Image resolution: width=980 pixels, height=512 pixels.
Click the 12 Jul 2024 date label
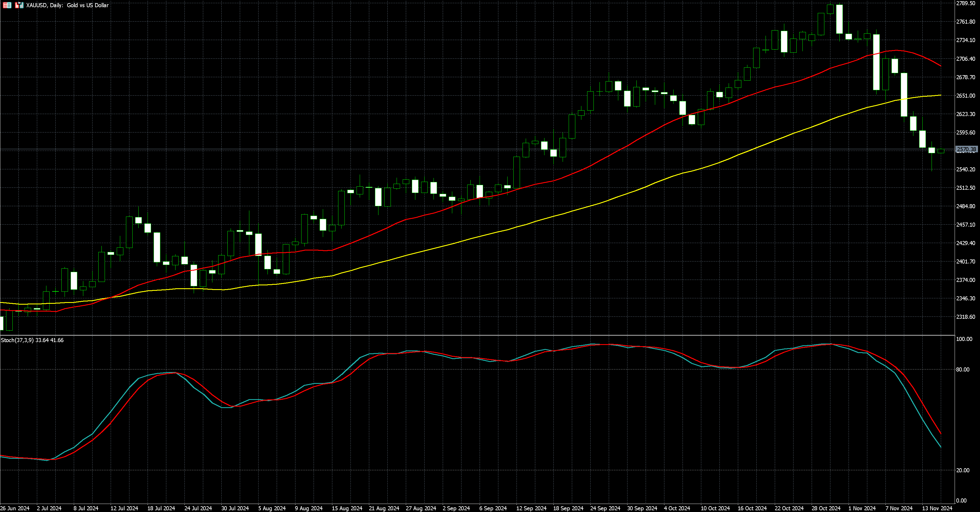pyautogui.click(x=124, y=508)
